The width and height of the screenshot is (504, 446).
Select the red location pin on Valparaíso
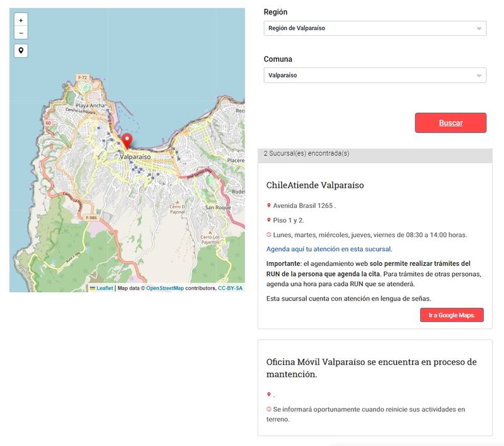click(127, 141)
